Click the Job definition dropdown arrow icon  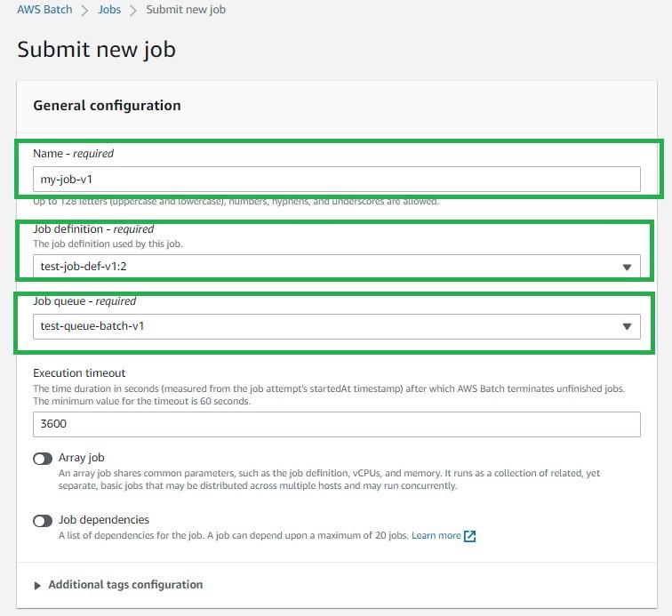(627, 267)
